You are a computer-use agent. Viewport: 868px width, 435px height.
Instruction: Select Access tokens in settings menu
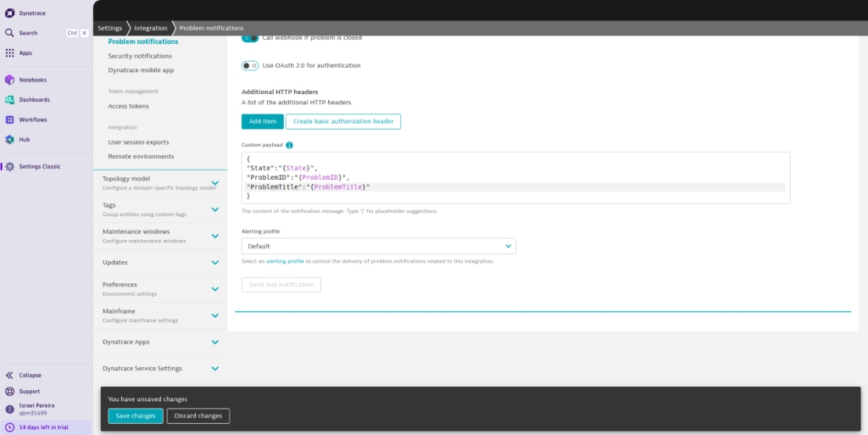pyautogui.click(x=128, y=106)
